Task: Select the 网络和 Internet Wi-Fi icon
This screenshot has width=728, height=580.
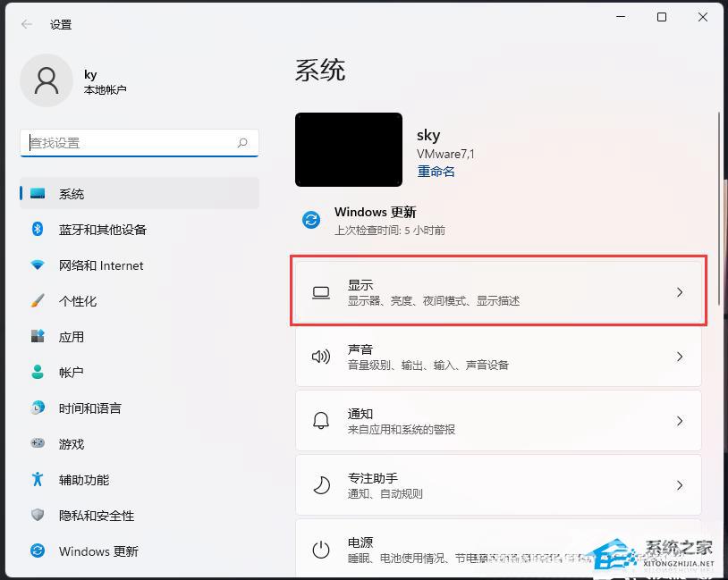Action: tap(37, 265)
